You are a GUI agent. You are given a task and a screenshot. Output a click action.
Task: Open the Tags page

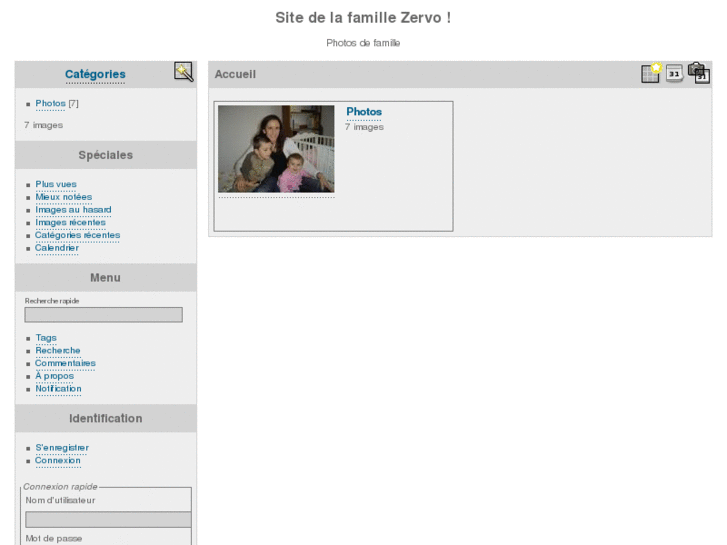46,338
